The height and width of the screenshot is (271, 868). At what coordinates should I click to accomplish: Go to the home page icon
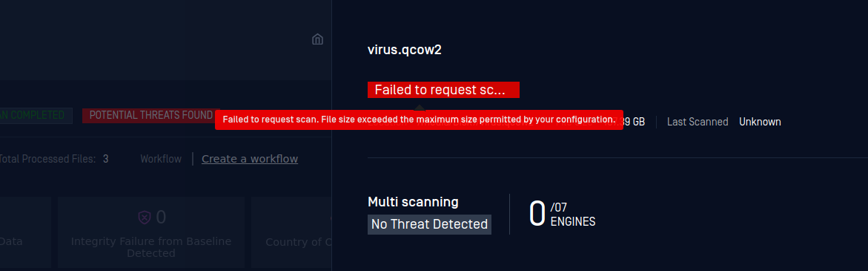click(x=318, y=39)
